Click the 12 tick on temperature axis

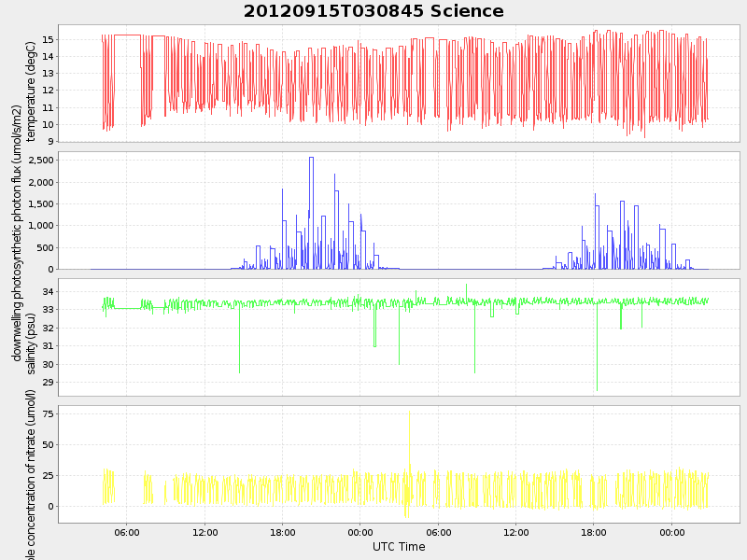48,91
